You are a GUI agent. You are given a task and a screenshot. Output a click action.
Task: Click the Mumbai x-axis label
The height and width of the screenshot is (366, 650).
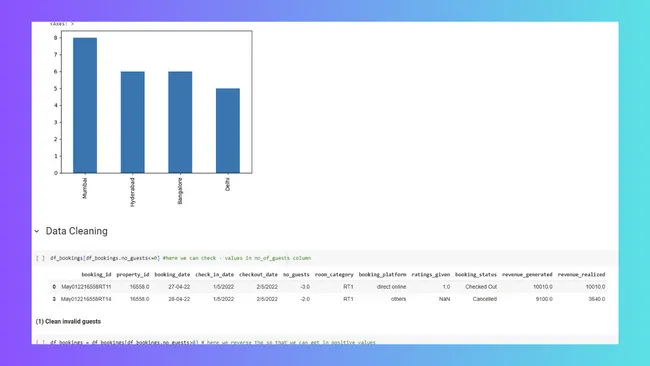coord(85,188)
